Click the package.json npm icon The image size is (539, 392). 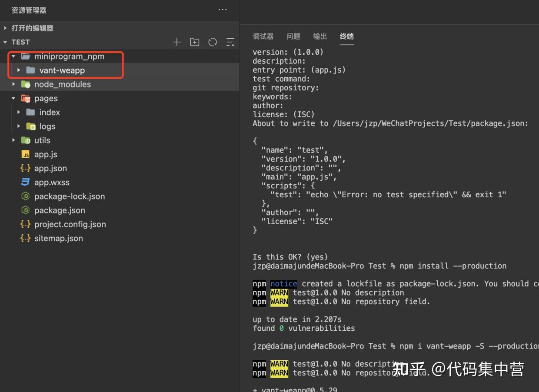click(25, 210)
